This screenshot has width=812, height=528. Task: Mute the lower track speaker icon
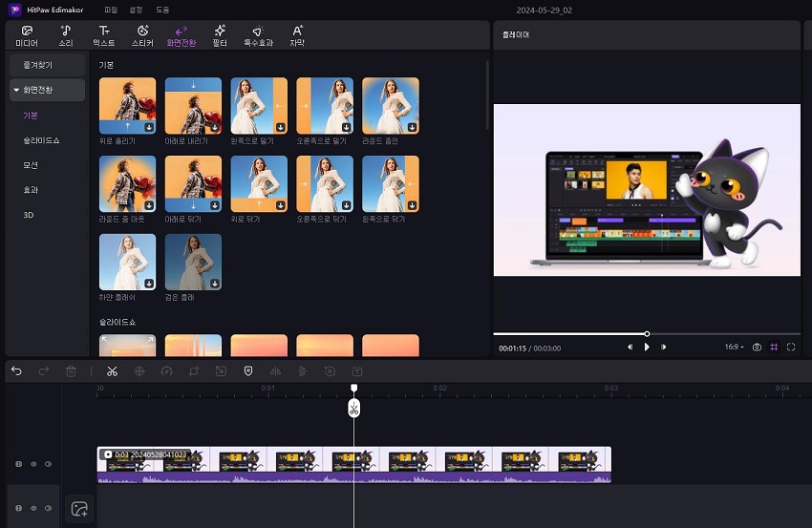48,508
